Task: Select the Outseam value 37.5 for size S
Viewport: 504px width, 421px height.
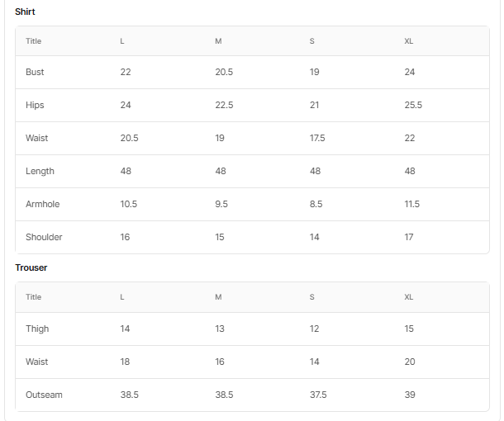Action: [x=318, y=395]
